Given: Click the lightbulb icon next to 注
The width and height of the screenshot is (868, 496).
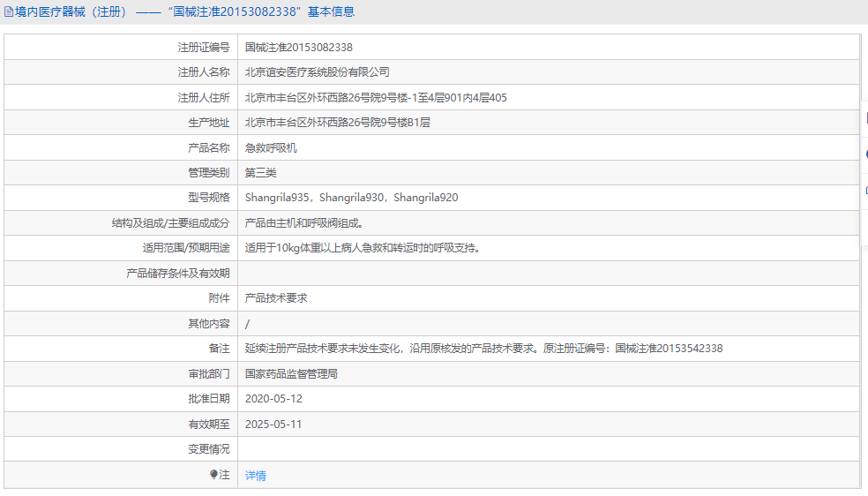Looking at the screenshot, I should (x=213, y=475).
